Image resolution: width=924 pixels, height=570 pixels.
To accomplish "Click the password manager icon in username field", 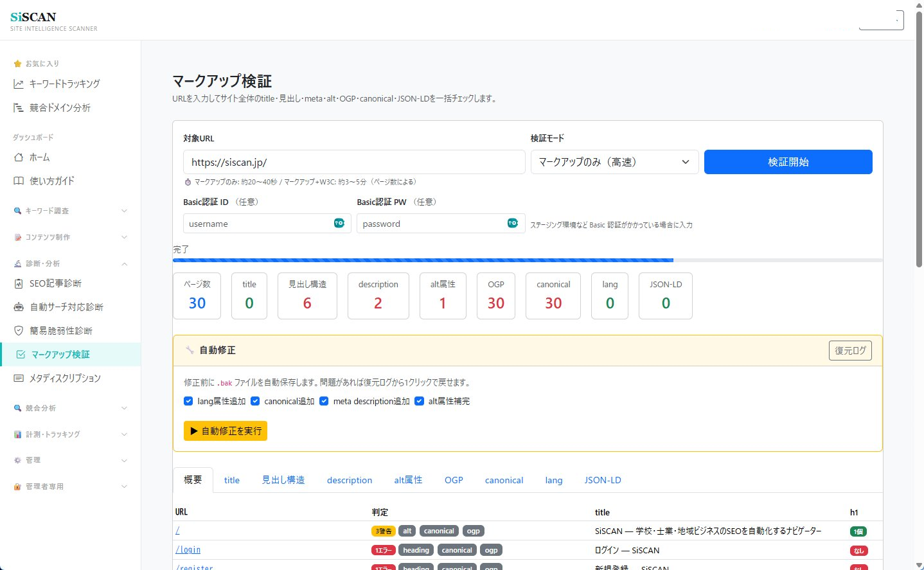I will (x=339, y=223).
